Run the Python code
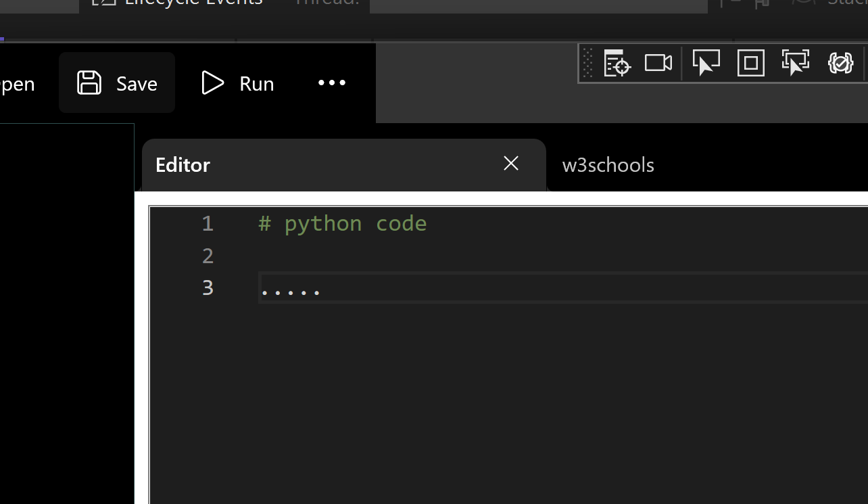The width and height of the screenshot is (868, 504). pos(237,83)
